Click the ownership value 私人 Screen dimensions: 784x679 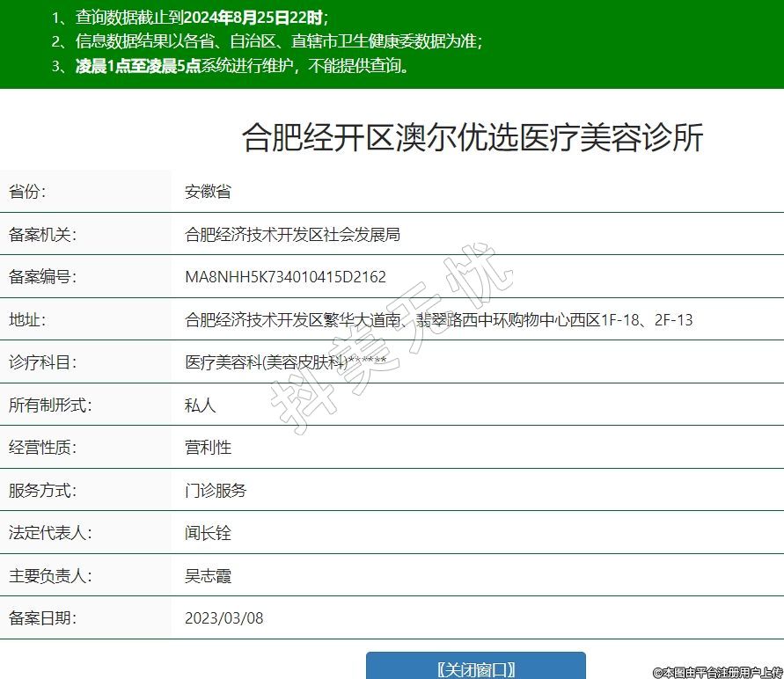click(200, 405)
